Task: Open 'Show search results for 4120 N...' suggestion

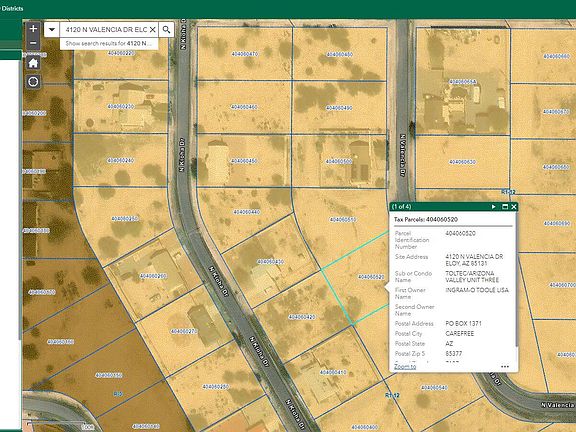Action: point(109,43)
